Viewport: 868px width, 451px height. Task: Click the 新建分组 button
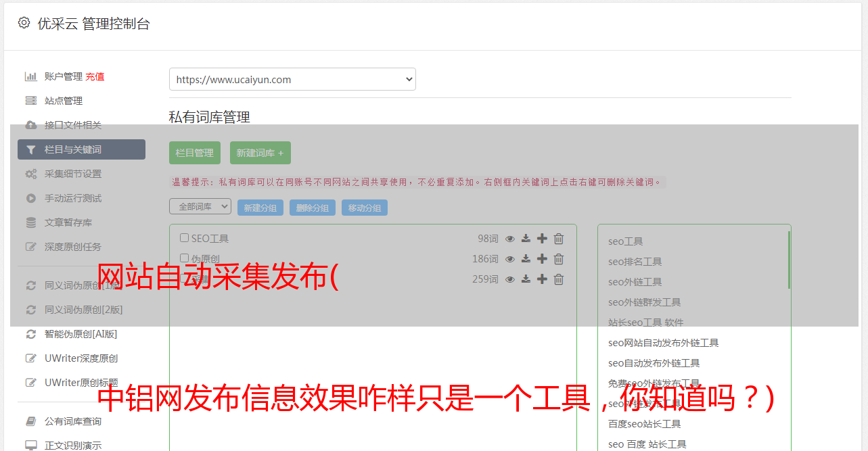(260, 208)
